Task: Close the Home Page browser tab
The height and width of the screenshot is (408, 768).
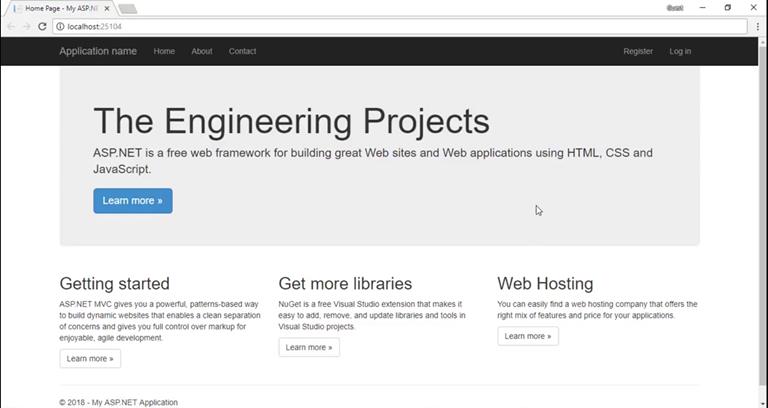Action: click(106, 8)
